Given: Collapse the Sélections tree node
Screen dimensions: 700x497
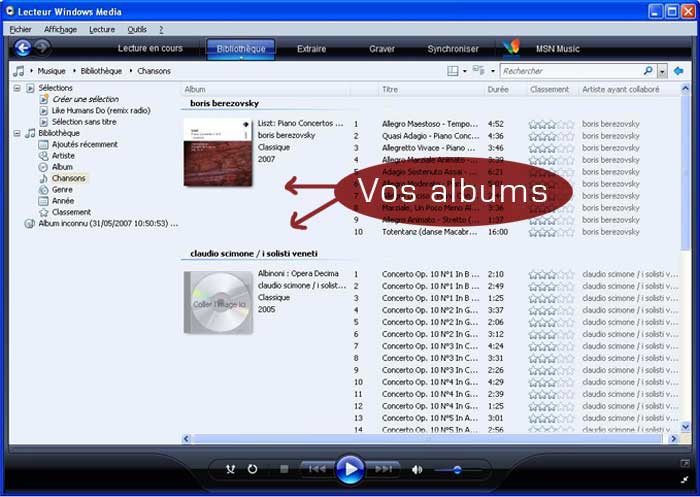Looking at the screenshot, I should click(18, 88).
